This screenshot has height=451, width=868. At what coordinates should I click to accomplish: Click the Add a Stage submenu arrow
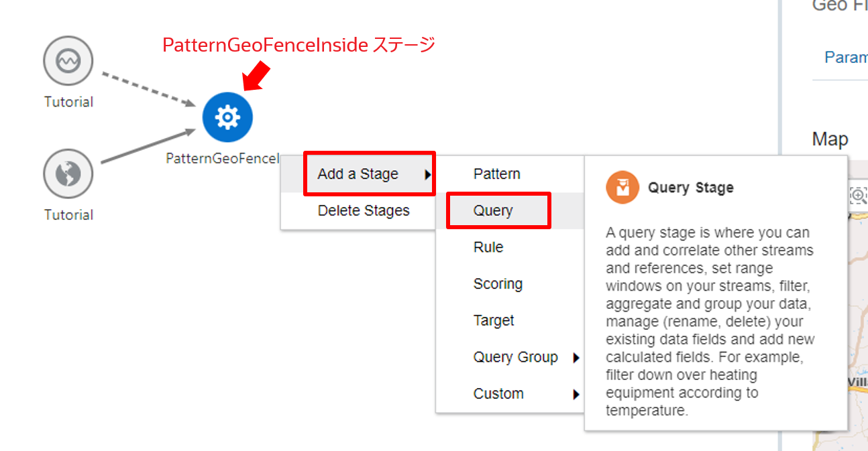click(x=427, y=174)
